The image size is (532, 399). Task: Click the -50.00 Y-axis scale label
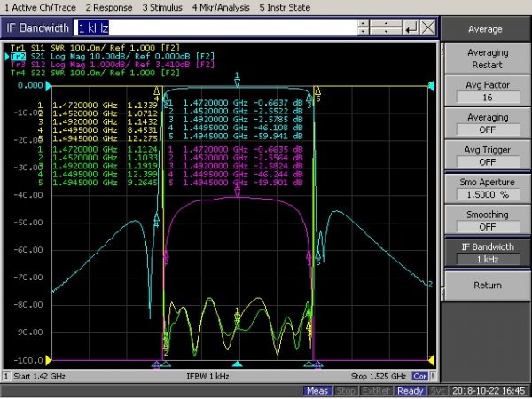coord(28,223)
